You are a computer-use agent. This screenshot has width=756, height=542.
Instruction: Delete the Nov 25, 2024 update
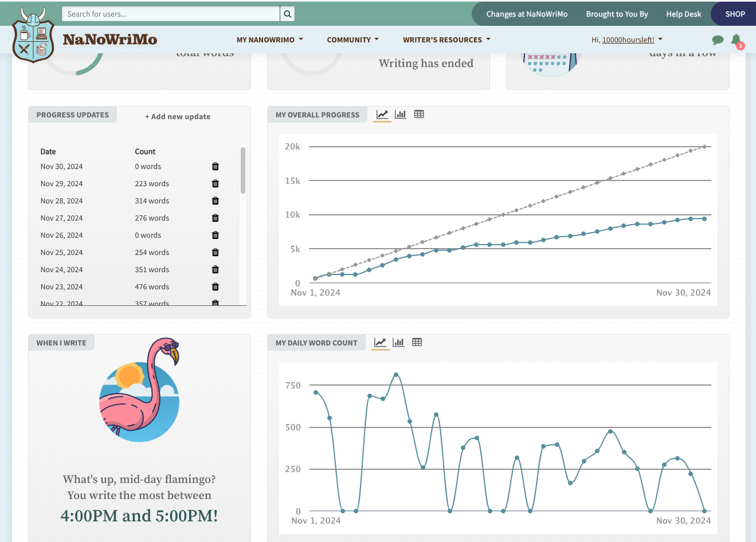[x=216, y=252]
